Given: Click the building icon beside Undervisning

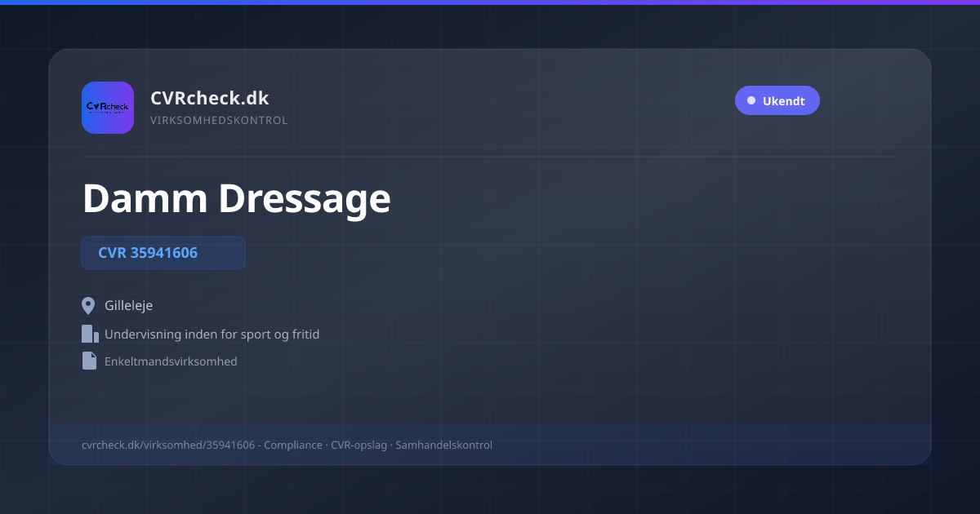Looking at the screenshot, I should coord(90,334).
